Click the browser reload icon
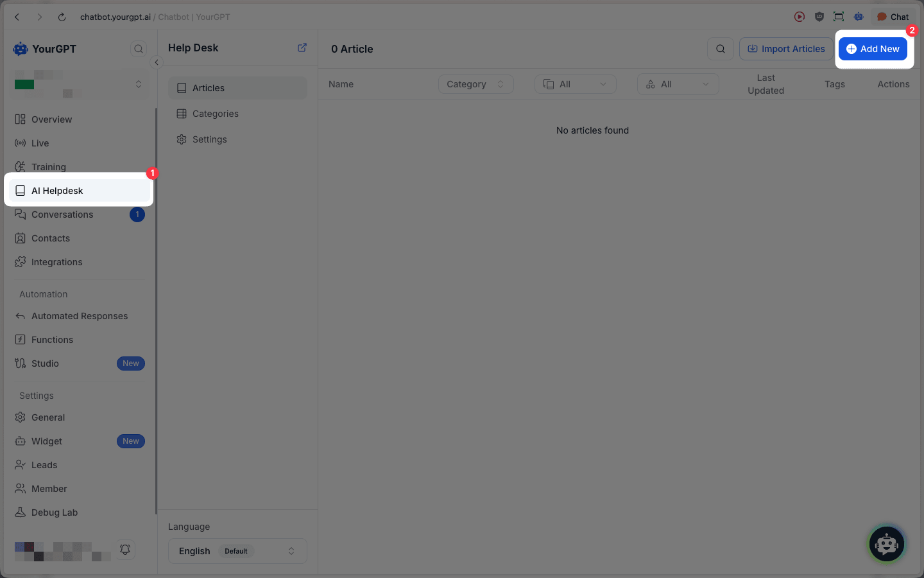The height and width of the screenshot is (578, 924). pos(62,17)
